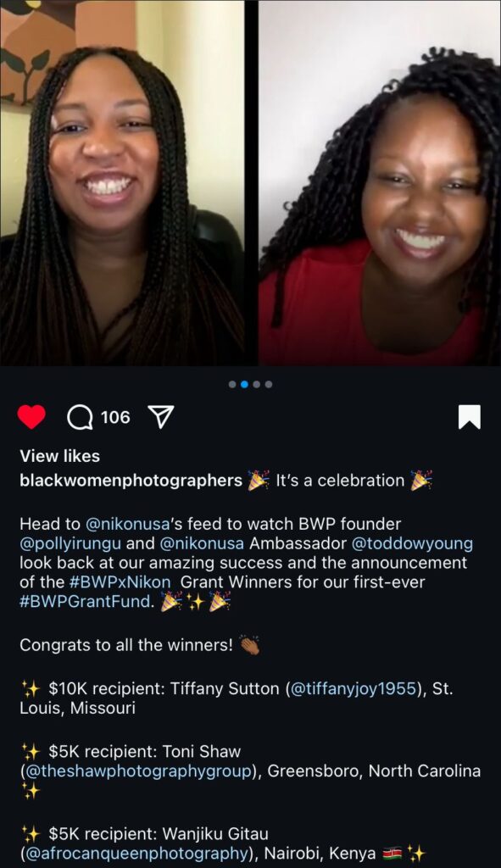Screen dimensions: 501x868
Task: Open the @toddowyoung mention
Action: tap(413, 543)
